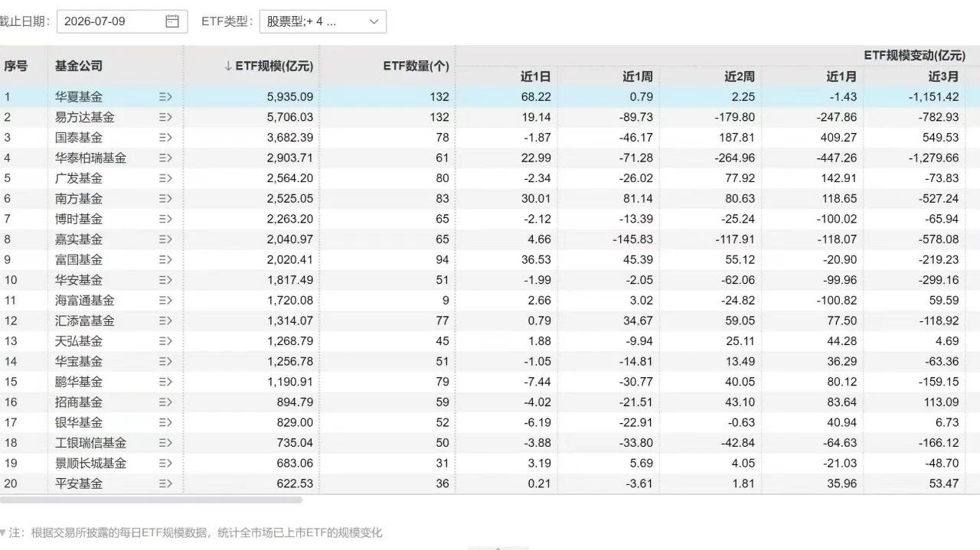980x550 pixels.
Task: Select 华安基金 company name
Action: [78, 280]
